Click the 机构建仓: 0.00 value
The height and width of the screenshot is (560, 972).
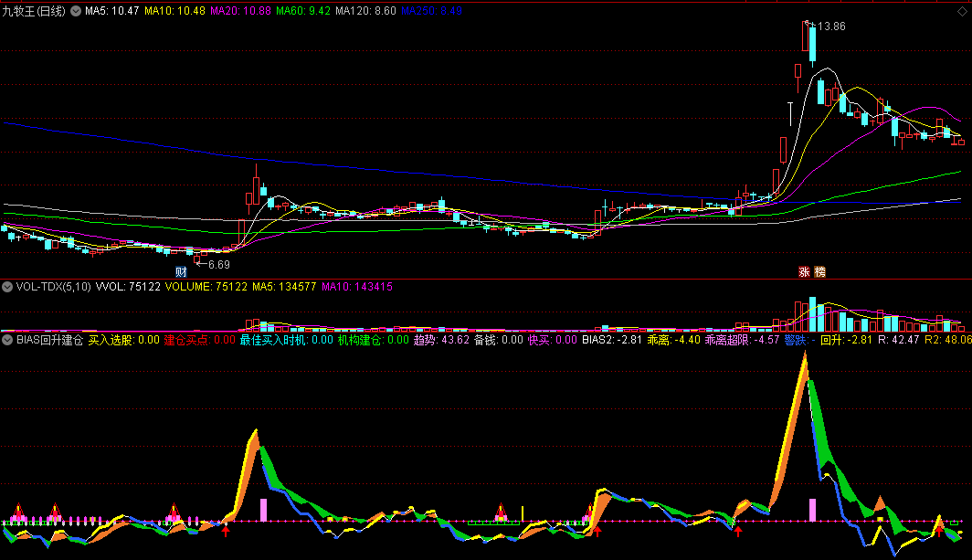click(x=373, y=340)
